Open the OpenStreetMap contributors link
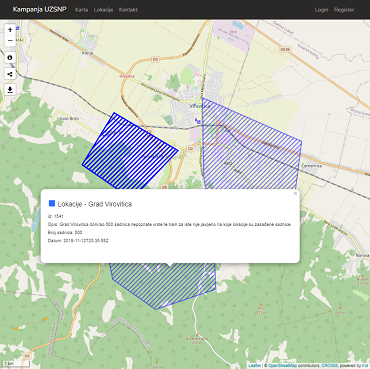The height and width of the screenshot is (369, 370). pyautogui.click(x=282, y=366)
